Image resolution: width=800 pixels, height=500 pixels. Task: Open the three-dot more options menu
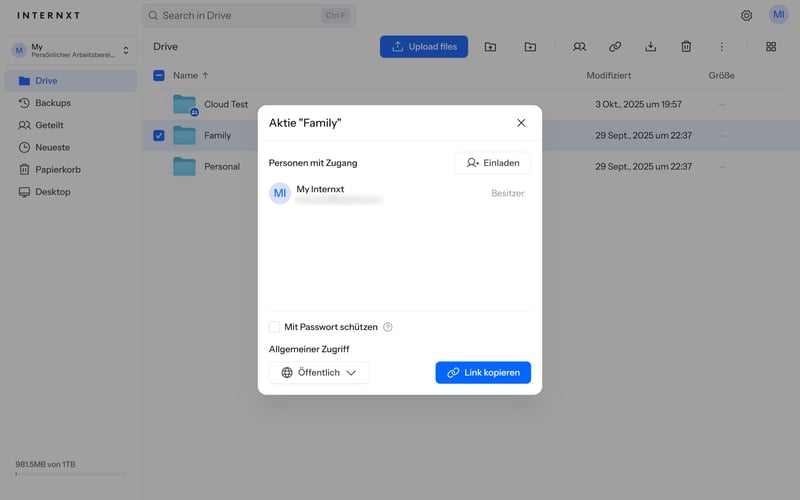coord(721,47)
